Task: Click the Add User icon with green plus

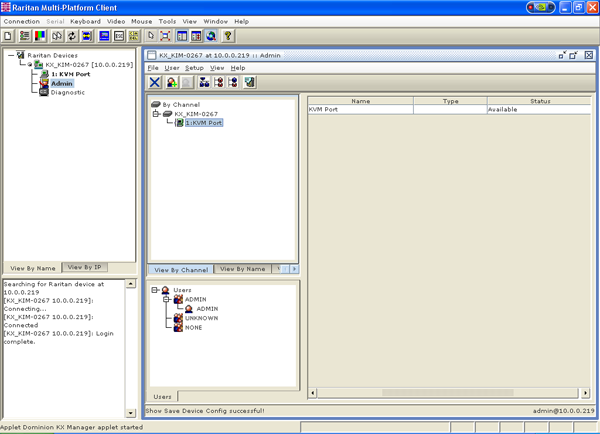Action: pos(172,82)
